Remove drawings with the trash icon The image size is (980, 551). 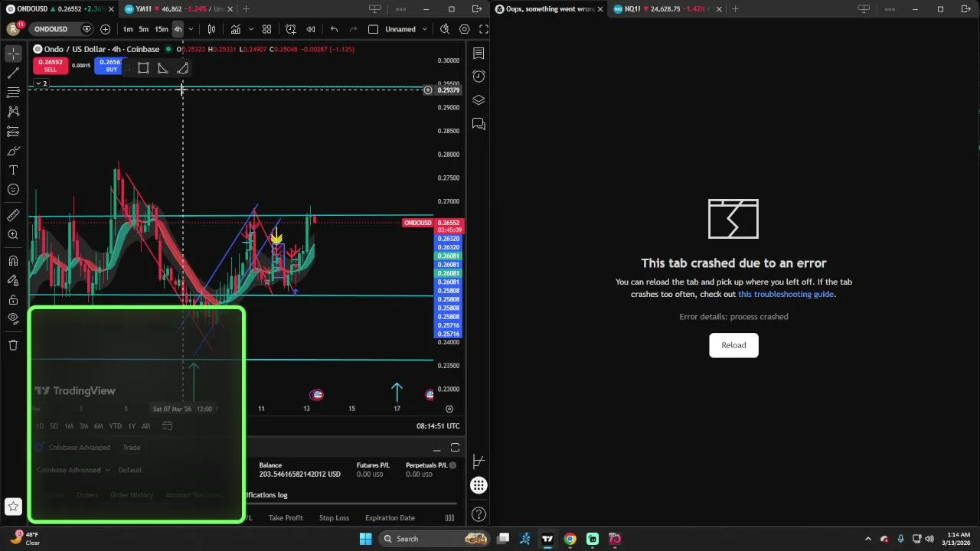(x=13, y=345)
